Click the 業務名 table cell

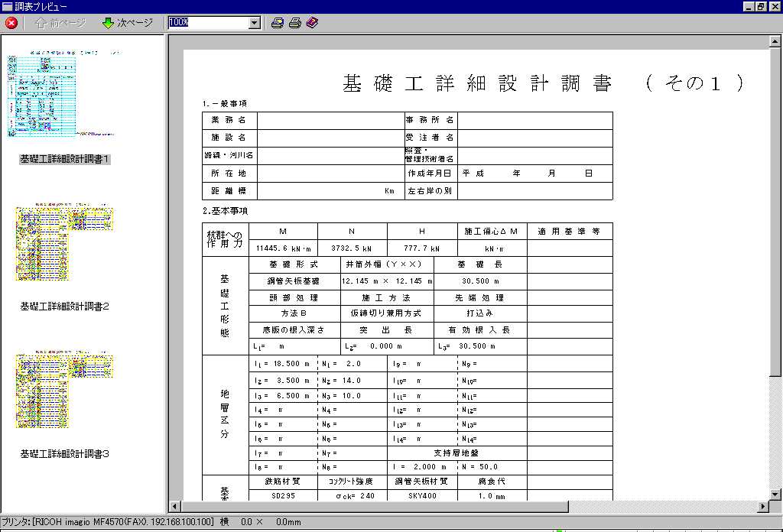[x=229, y=120]
